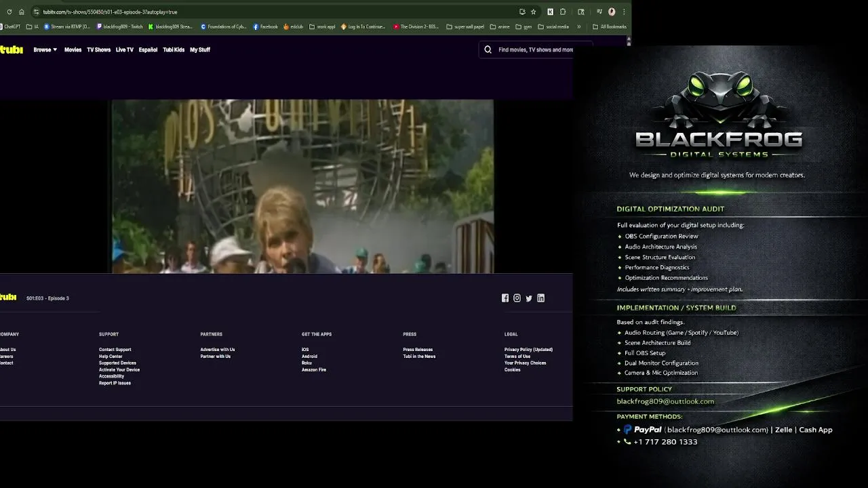Screen dimensions: 868x488
Task: Open Tubi Kids section
Action: [x=174, y=49]
